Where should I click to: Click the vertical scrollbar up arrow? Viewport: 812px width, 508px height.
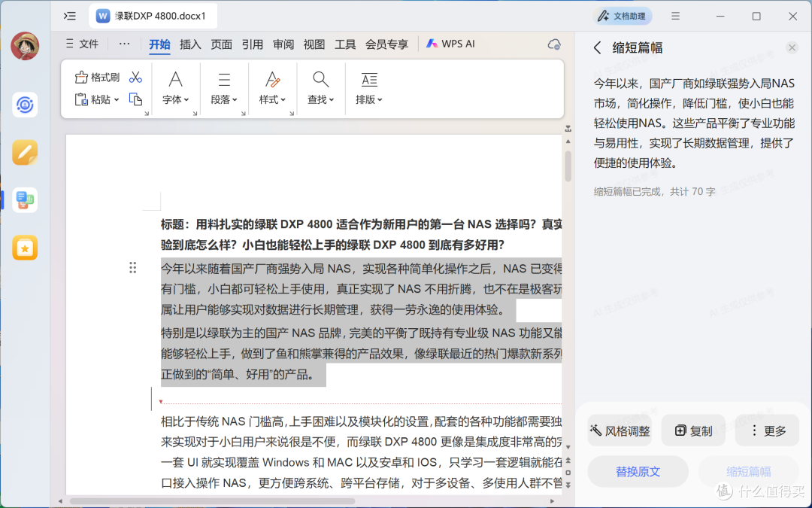pyautogui.click(x=568, y=141)
